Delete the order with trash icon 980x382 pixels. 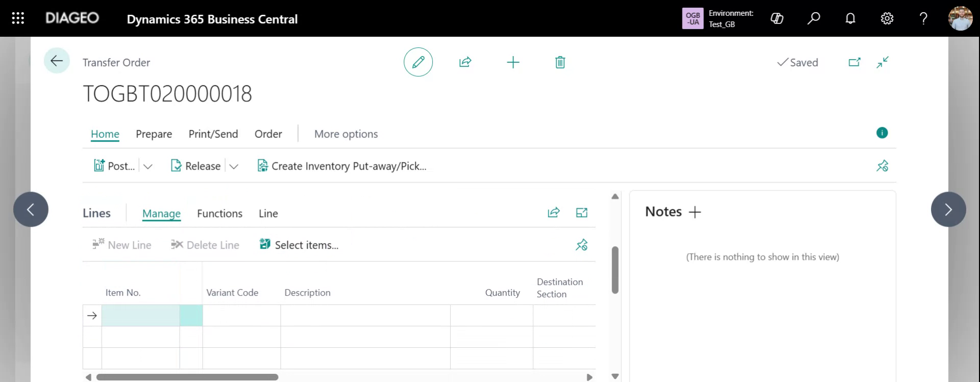point(560,62)
